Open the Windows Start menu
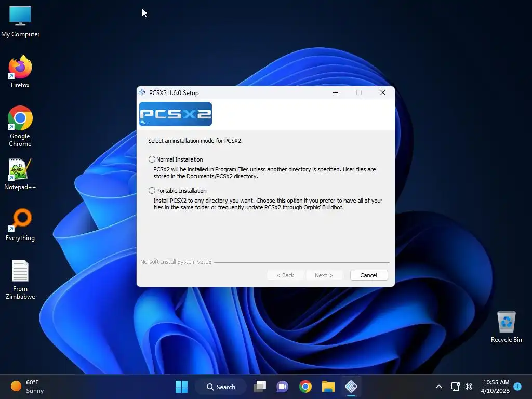Image resolution: width=532 pixels, height=399 pixels. pyautogui.click(x=181, y=387)
